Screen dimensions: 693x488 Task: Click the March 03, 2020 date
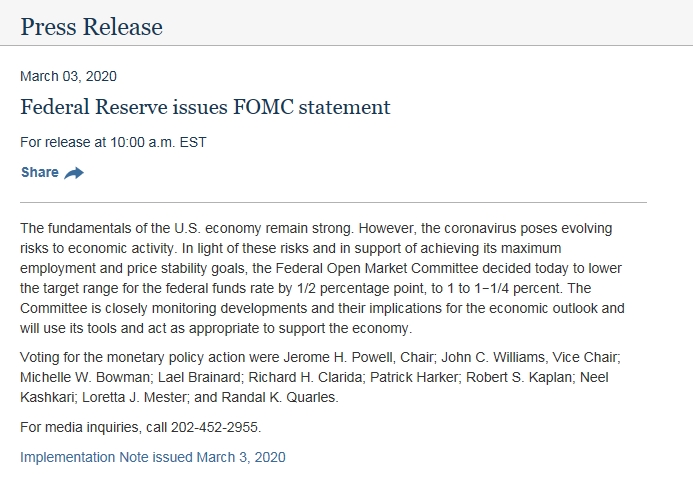[68, 76]
